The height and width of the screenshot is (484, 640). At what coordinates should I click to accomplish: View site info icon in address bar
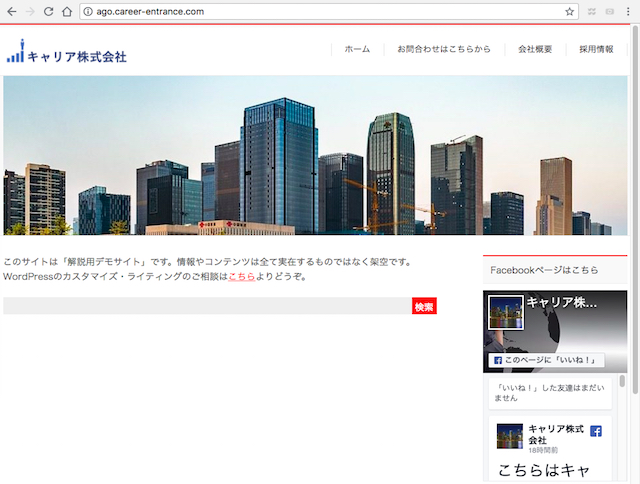88,11
